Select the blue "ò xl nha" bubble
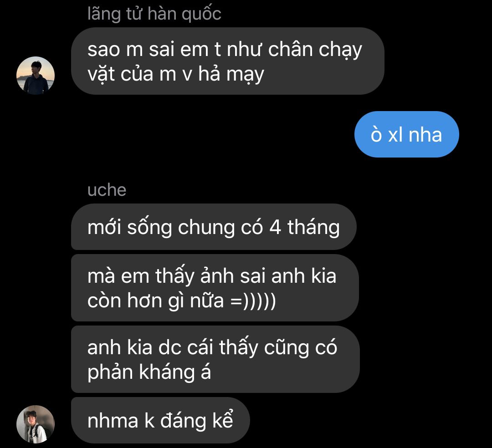492x448 pixels. click(407, 134)
